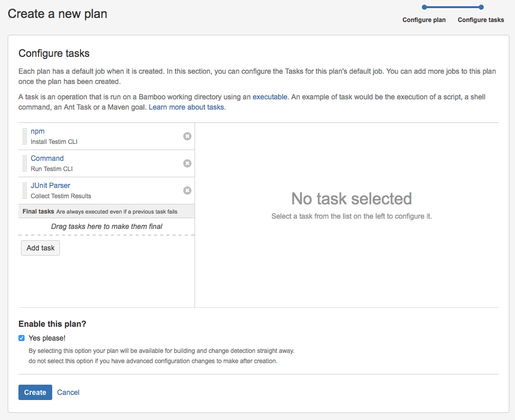Click the Configure plan progress step dot
515x420 pixels.
(424, 7)
